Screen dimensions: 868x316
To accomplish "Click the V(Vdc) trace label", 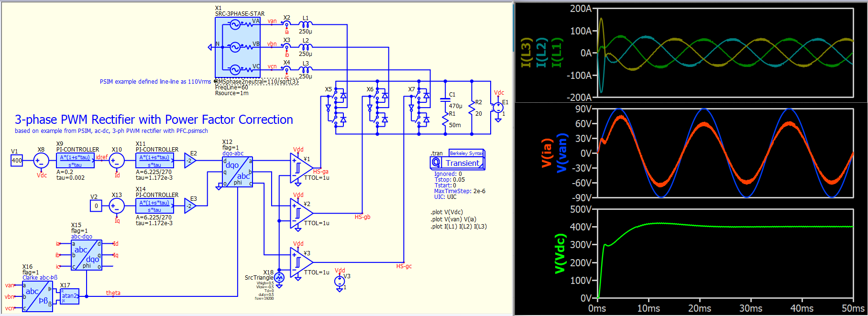I will point(560,254).
